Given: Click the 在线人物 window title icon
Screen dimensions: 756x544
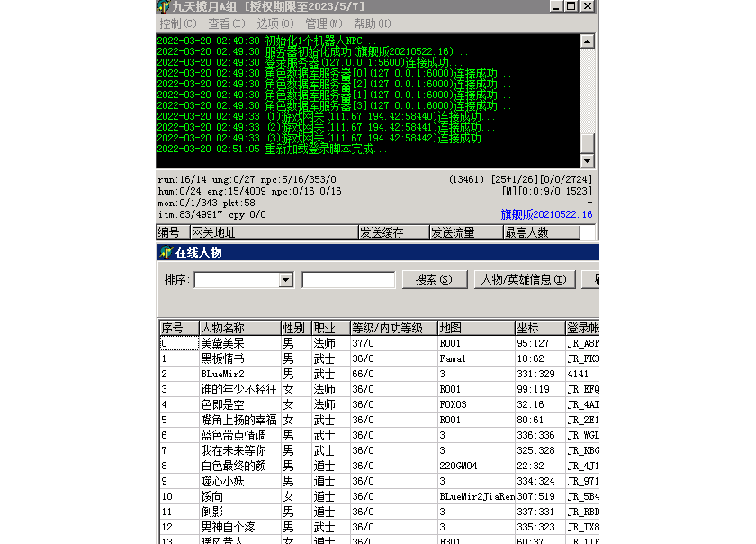Looking at the screenshot, I should click(x=165, y=252).
